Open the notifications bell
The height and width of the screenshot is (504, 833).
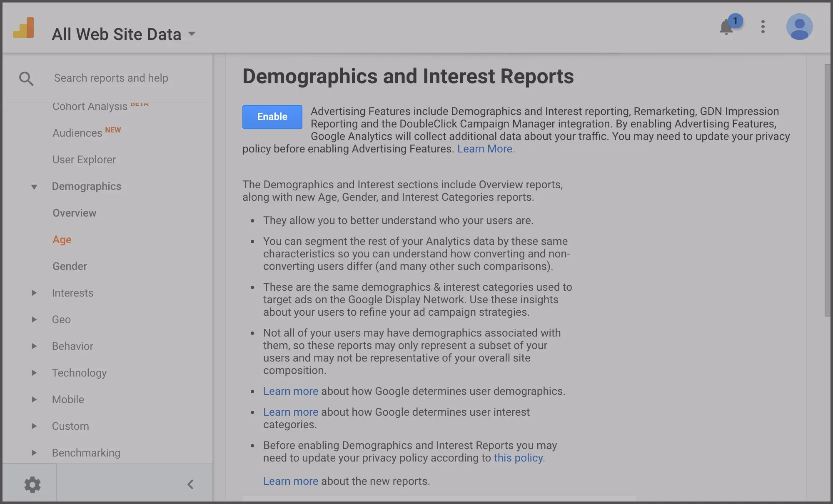pyautogui.click(x=726, y=27)
